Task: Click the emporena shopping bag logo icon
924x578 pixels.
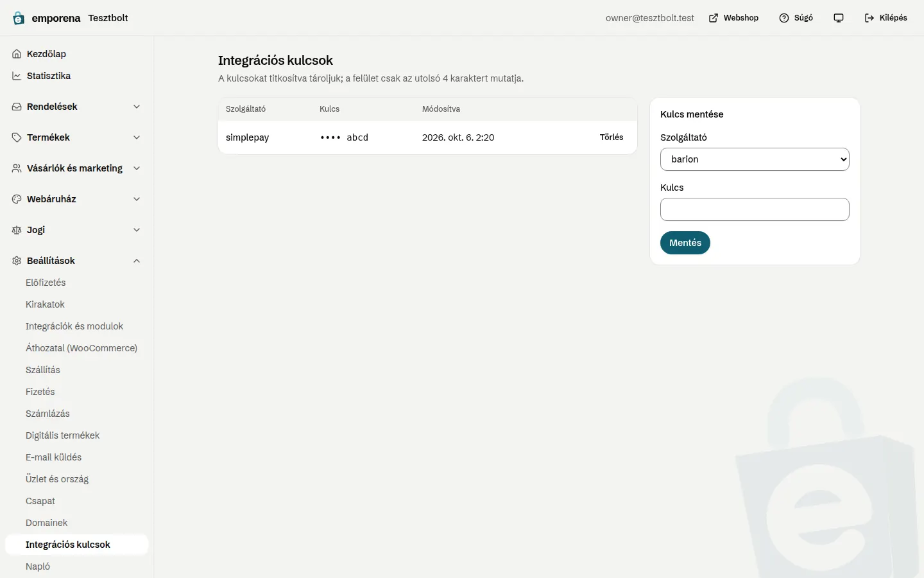Action: (19, 18)
